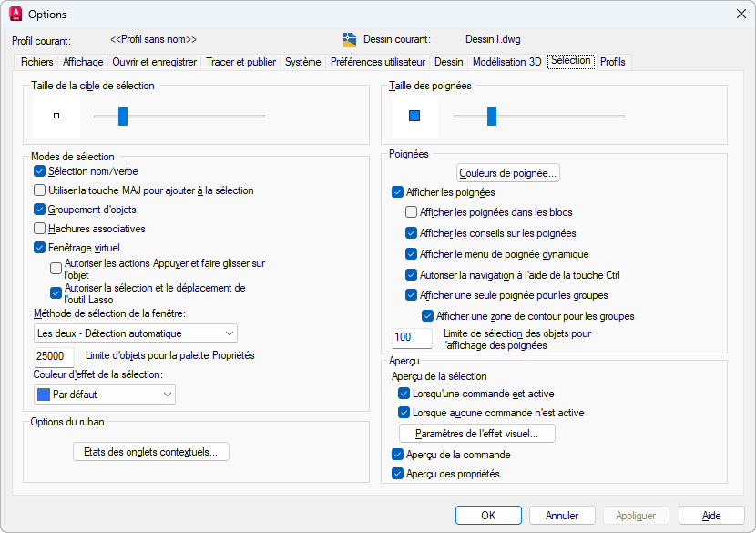756x533 pixels.
Task: Click the selection target size slider thumb
Action: [122, 116]
